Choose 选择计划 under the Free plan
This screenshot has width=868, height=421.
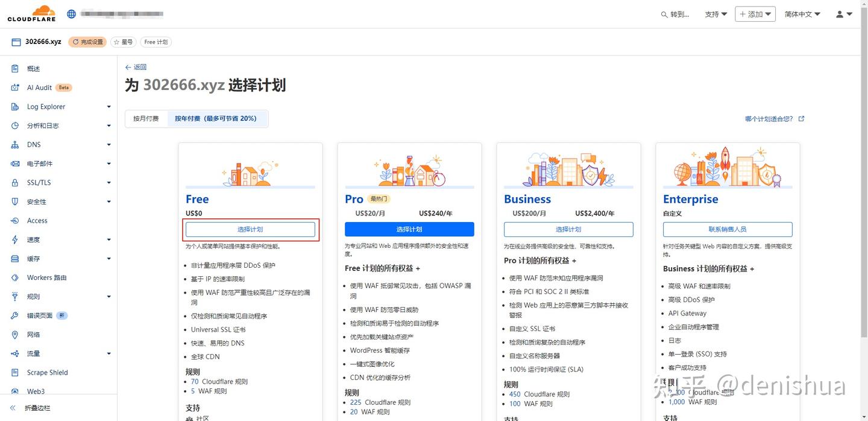click(250, 229)
